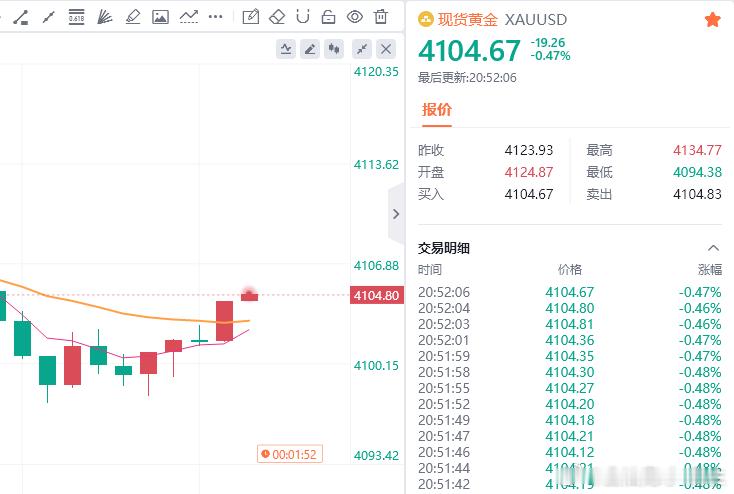Click the 4093.42 axis price label
734x494 pixels.
376,456
